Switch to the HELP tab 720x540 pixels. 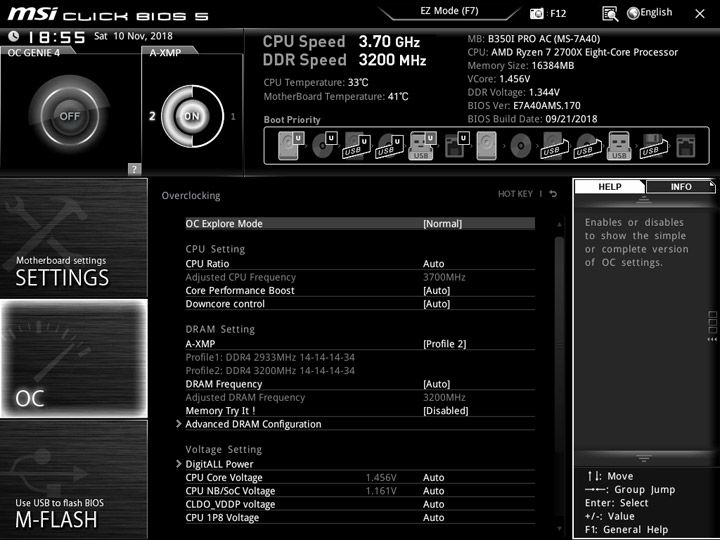[609, 186]
